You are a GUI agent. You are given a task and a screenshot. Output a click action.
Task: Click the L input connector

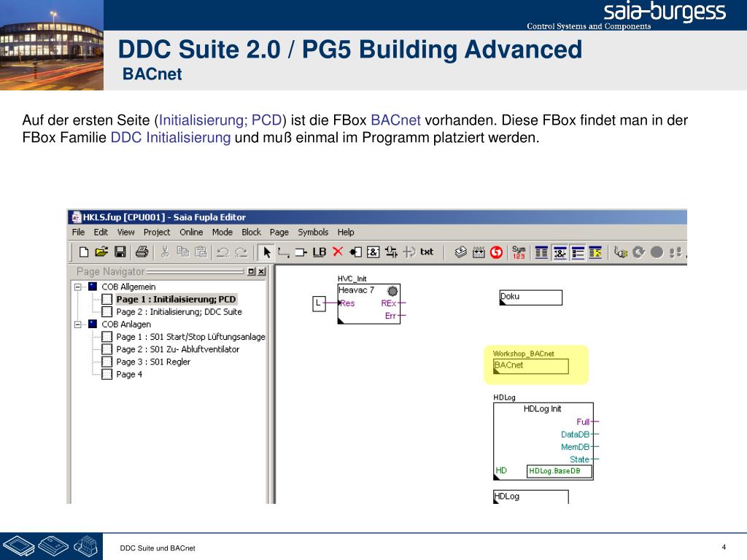click(319, 303)
